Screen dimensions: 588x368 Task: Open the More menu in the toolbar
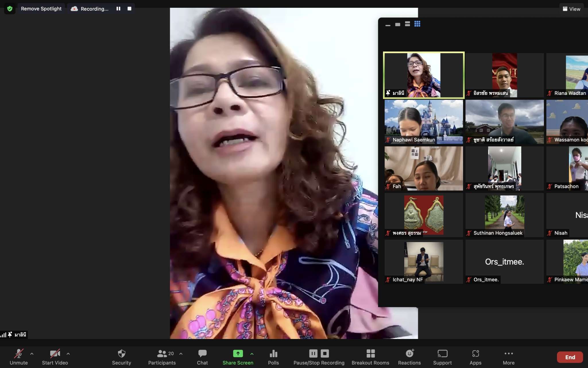pyautogui.click(x=508, y=354)
